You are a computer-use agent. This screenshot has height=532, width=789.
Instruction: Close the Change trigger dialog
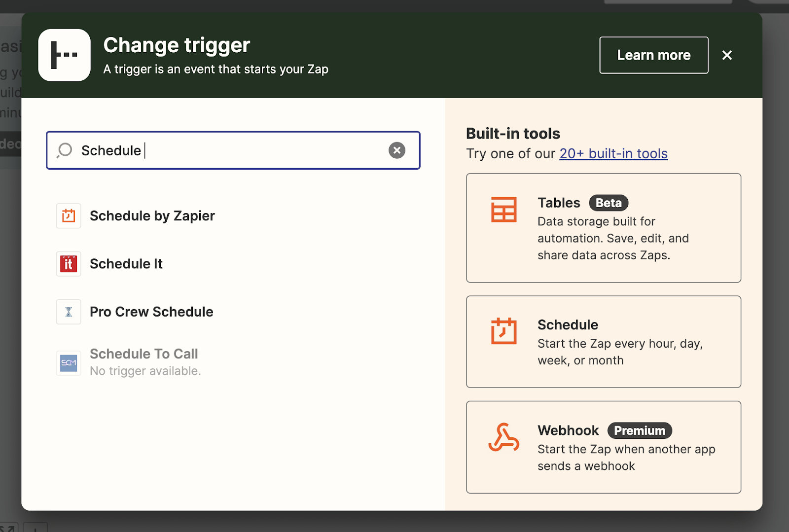click(x=727, y=55)
